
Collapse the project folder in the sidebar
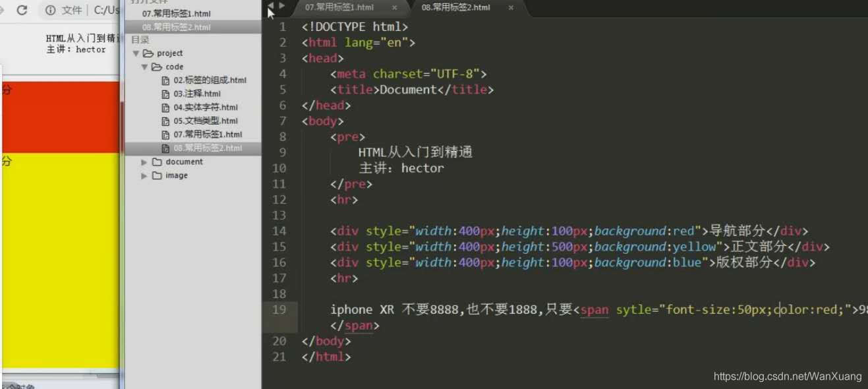click(136, 53)
